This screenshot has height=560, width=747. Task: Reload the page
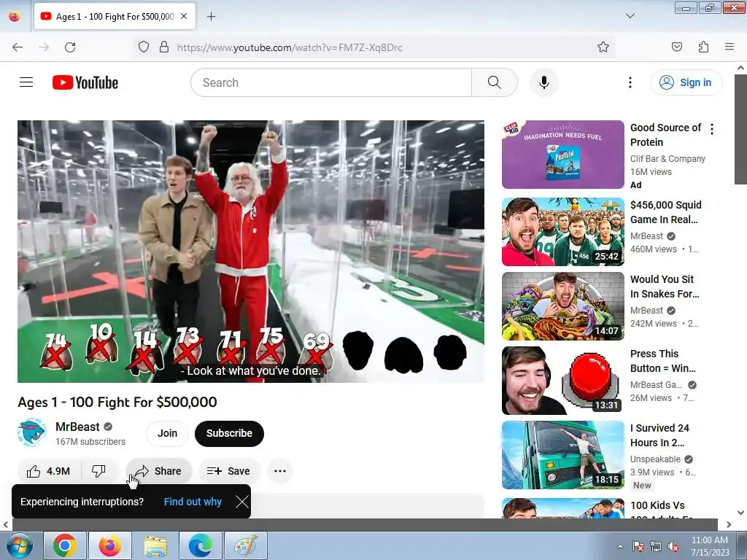[x=70, y=47]
